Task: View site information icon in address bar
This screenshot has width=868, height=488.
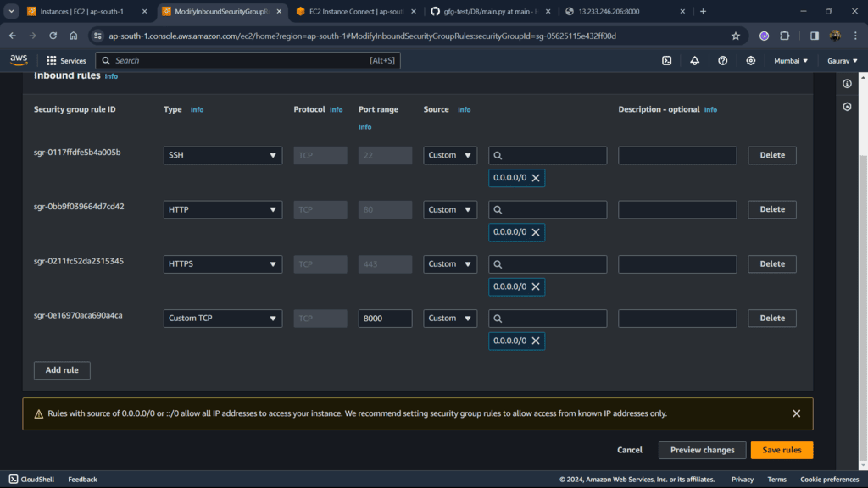Action: [x=97, y=36]
